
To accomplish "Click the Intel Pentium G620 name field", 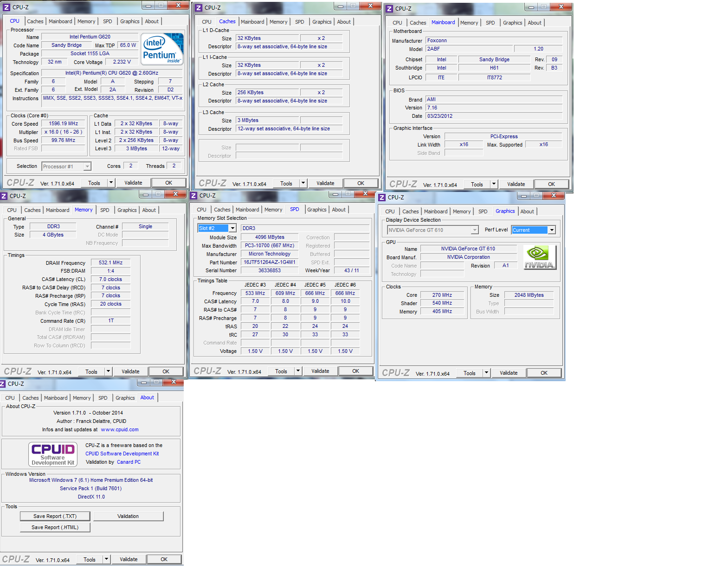I will (x=90, y=37).
